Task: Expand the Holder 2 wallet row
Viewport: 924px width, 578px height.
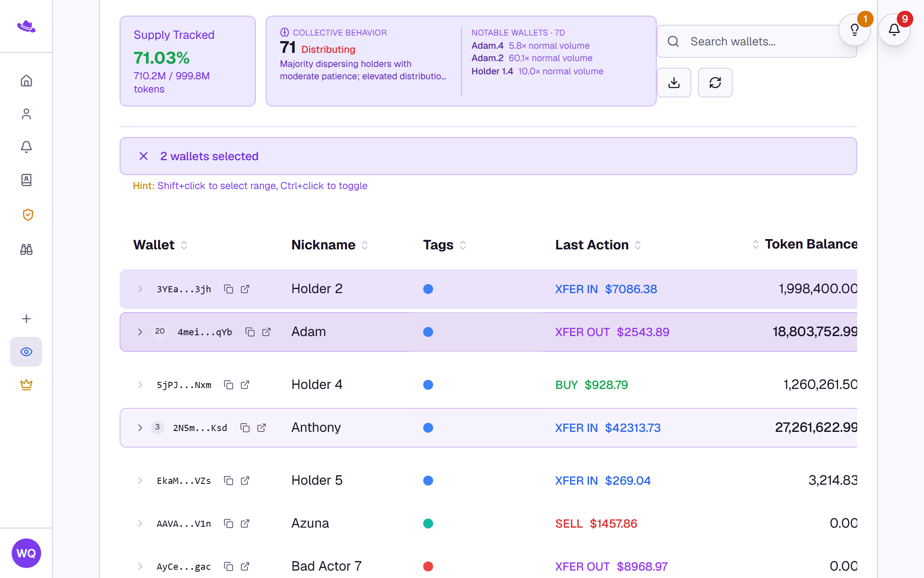Action: (140, 289)
